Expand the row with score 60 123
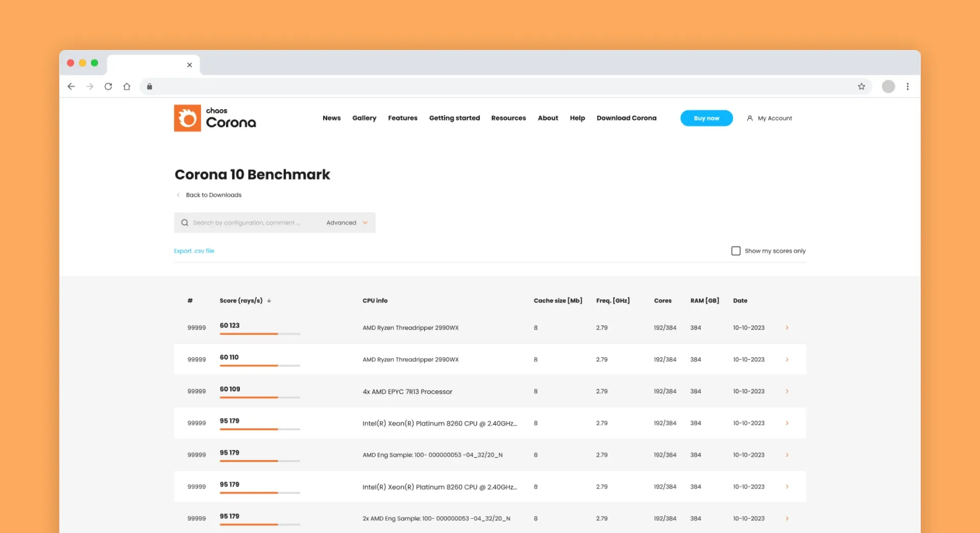Image resolution: width=980 pixels, height=533 pixels. click(787, 328)
